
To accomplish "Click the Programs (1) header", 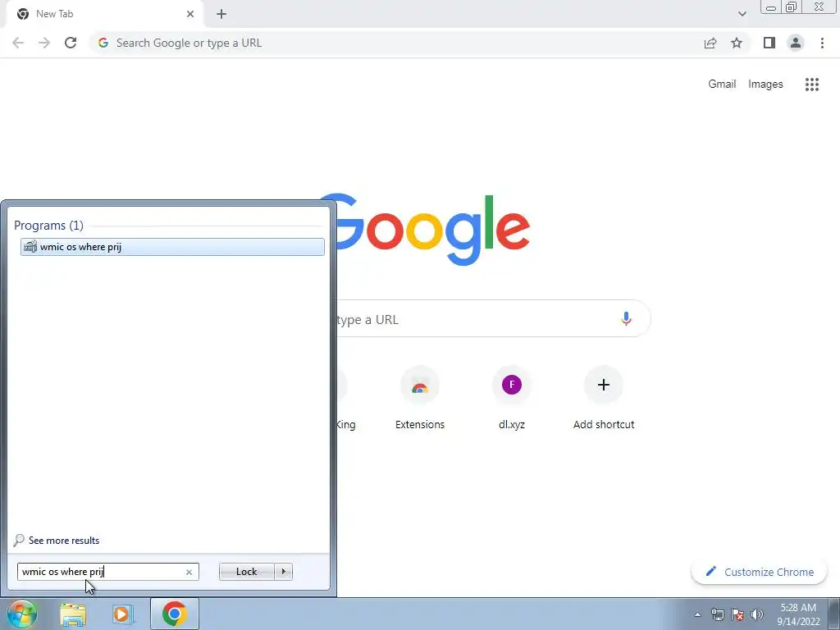I will coord(48,226).
